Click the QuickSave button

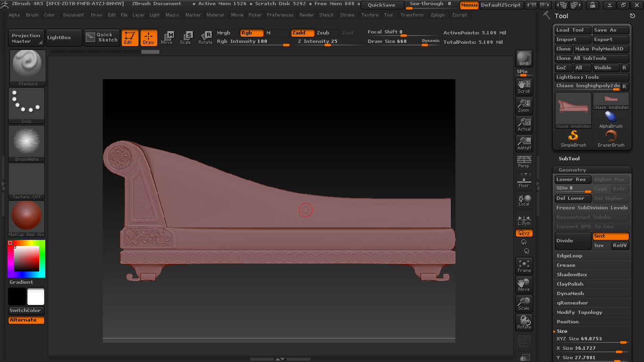[x=382, y=5]
